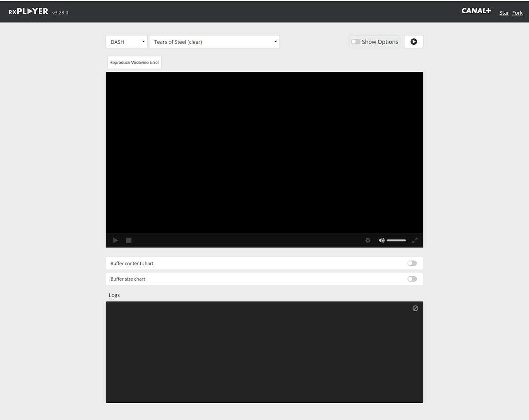Click the CANAL+ logo
The width and height of the screenshot is (529, 420).
pyautogui.click(x=476, y=11)
